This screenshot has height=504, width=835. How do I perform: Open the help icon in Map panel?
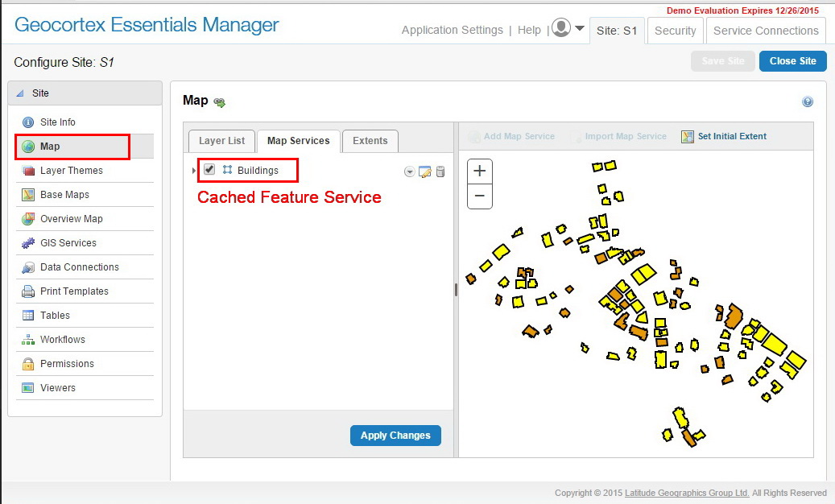(x=808, y=101)
